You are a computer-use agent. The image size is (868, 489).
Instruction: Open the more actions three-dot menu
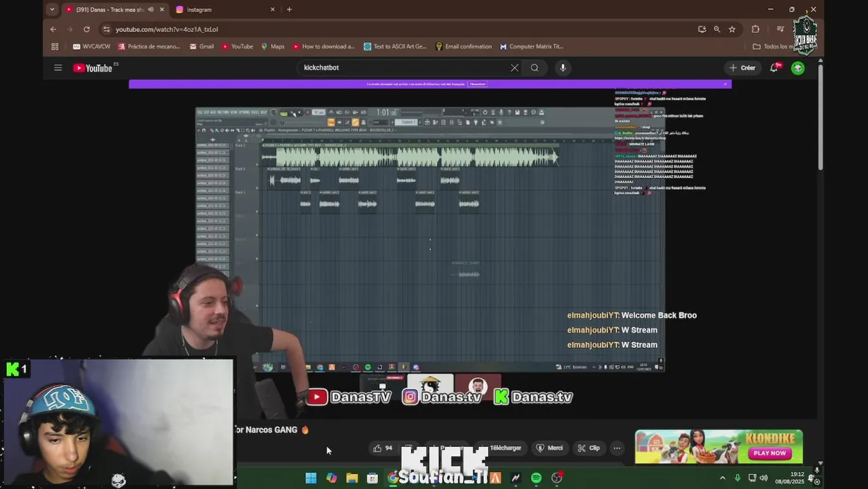[617, 448]
